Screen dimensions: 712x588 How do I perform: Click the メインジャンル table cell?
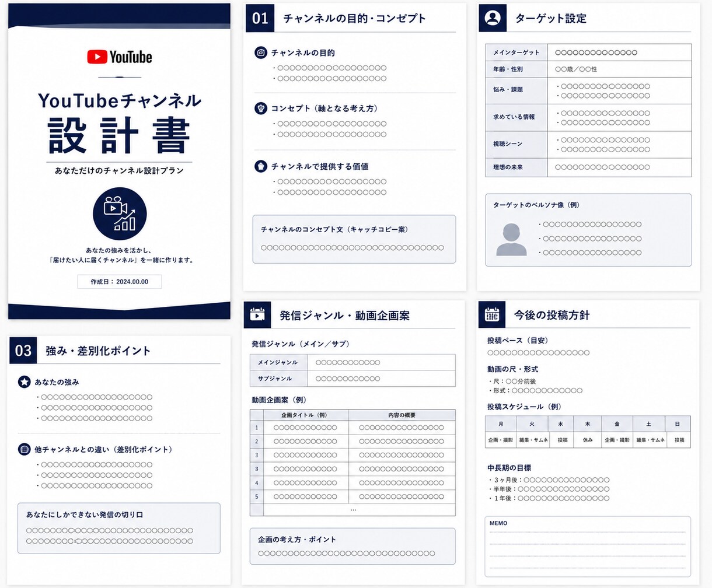[x=278, y=362]
